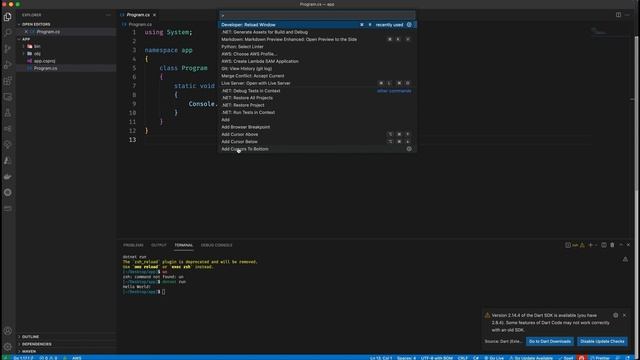The image size is (640, 360).
Task: Click Go to Dart Downloads button
Action: pos(550,341)
